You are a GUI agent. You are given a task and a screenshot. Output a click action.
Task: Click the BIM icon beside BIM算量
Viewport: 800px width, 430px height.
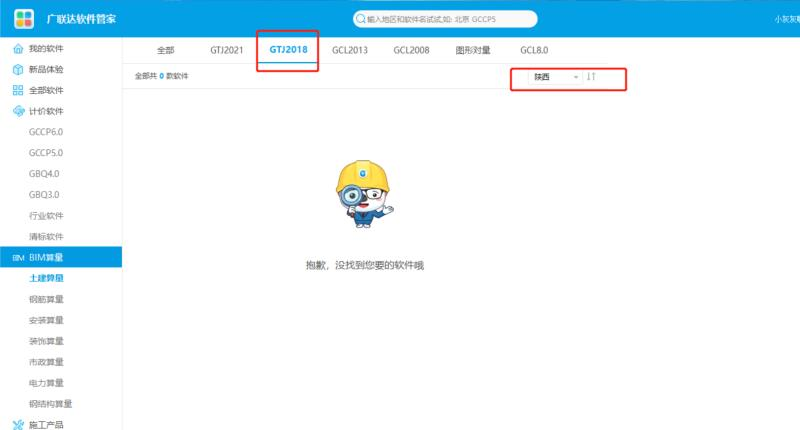click(18, 258)
